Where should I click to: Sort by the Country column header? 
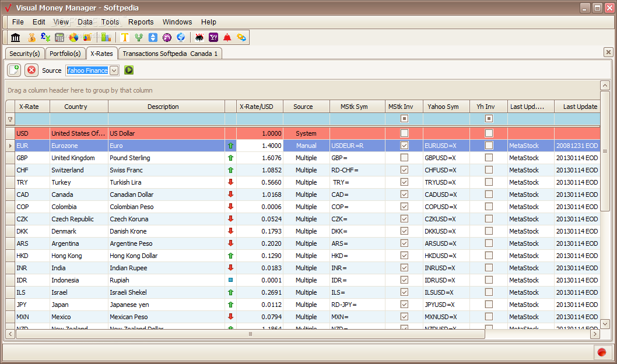(79, 107)
